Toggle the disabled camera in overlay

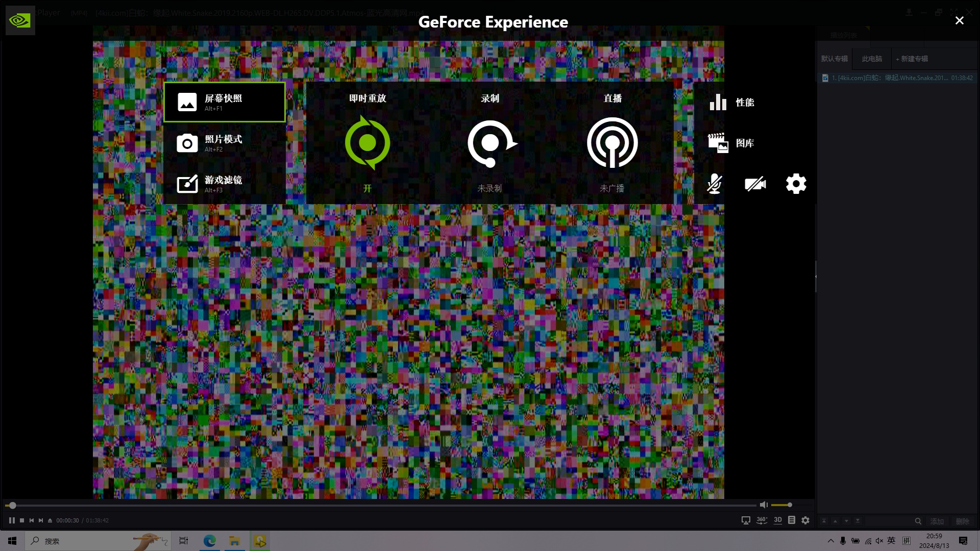pos(755,184)
